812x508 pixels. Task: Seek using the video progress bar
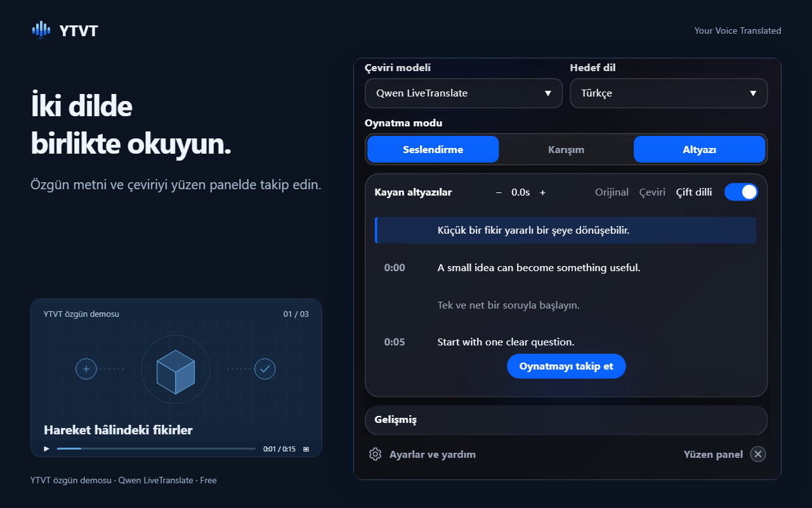click(156, 449)
